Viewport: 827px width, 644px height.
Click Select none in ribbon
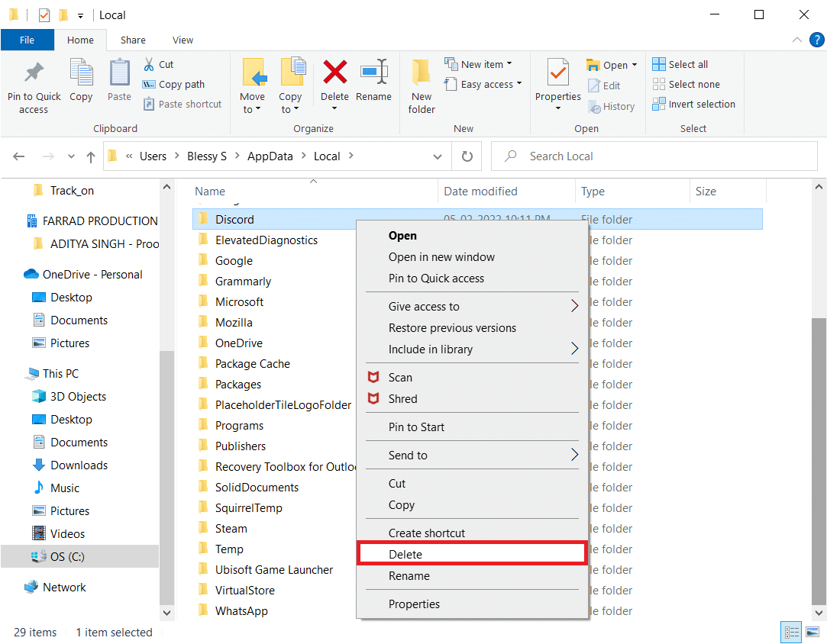686,85
